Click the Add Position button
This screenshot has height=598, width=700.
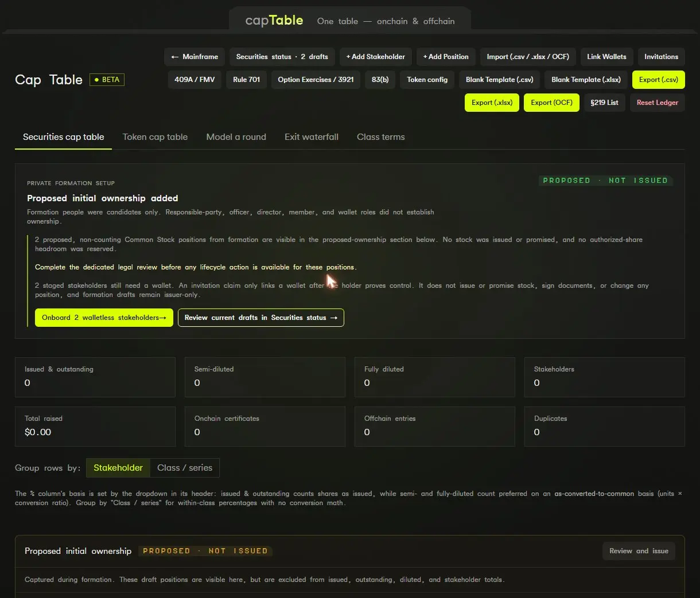(446, 57)
